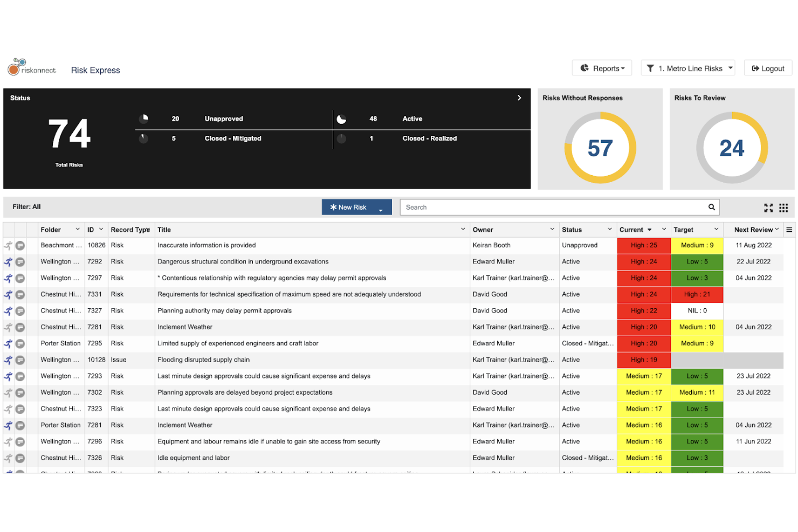Open the table options hamburger icon in the header row
The height and width of the screenshot is (532, 798).
[x=789, y=229]
